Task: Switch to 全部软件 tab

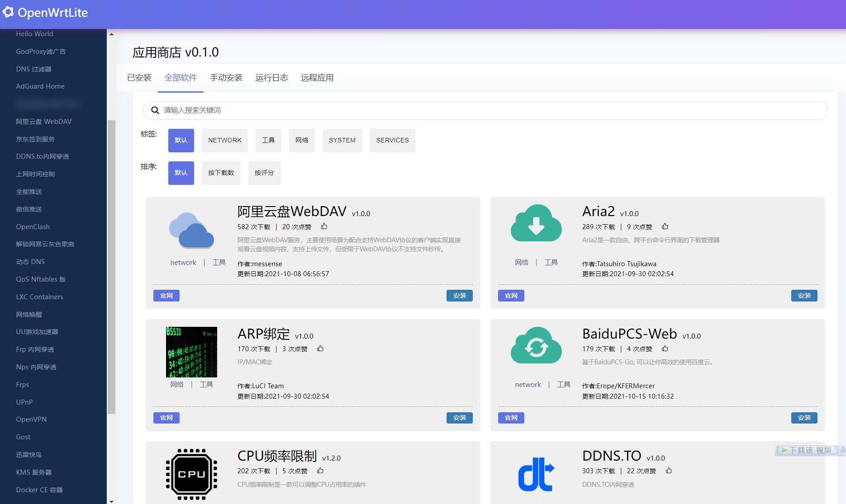Action: [x=181, y=78]
